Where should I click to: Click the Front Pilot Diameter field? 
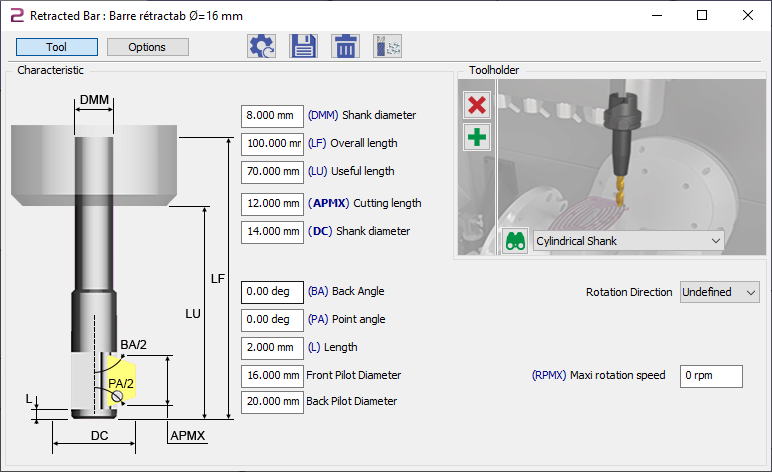(272, 375)
